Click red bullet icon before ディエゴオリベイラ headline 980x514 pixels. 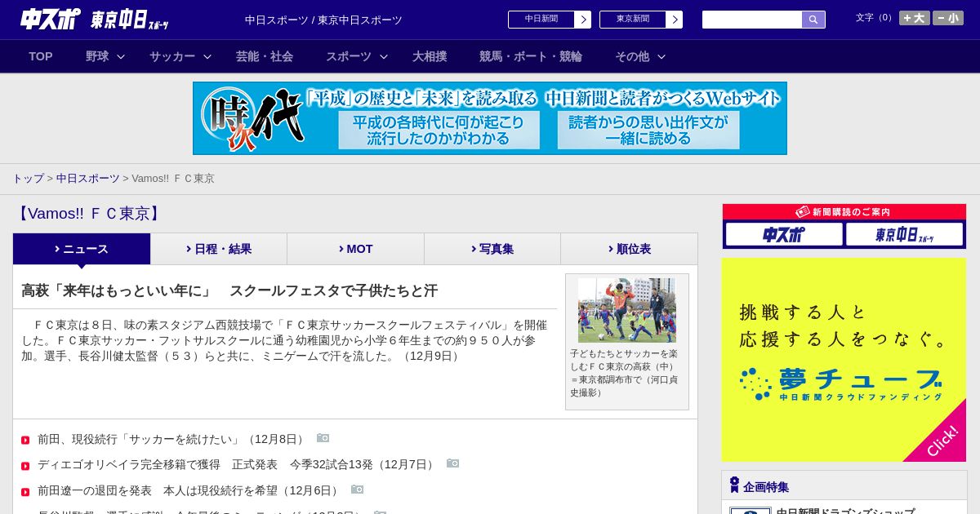pyautogui.click(x=25, y=466)
